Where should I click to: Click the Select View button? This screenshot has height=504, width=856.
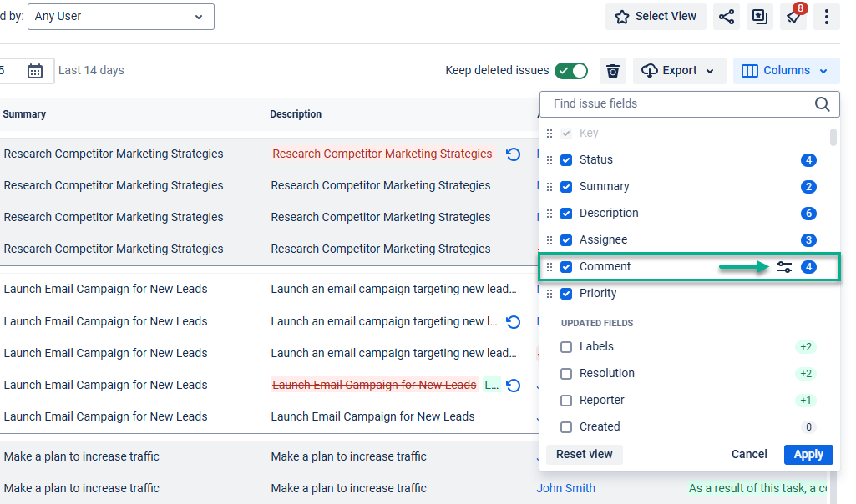(656, 17)
